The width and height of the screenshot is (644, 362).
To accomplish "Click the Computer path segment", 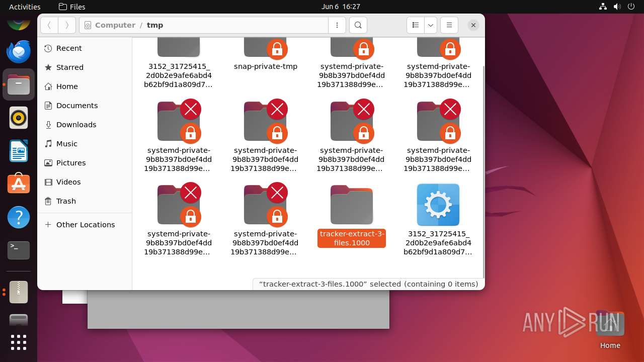I will (115, 25).
